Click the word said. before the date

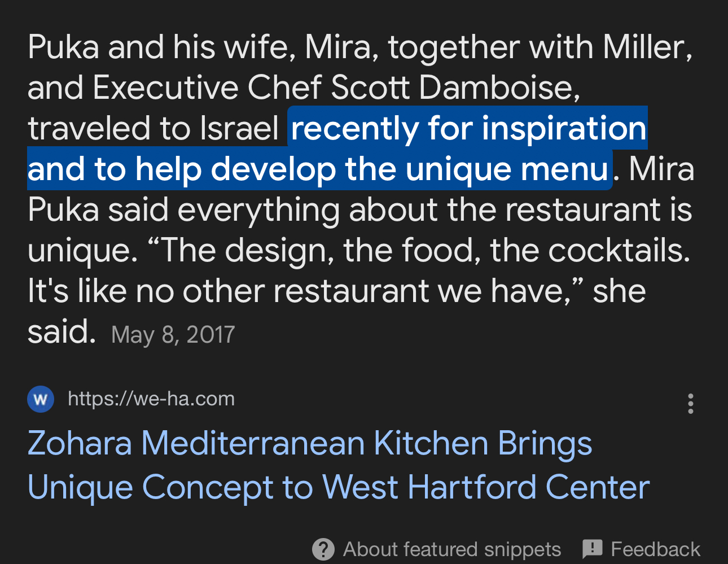(x=62, y=332)
